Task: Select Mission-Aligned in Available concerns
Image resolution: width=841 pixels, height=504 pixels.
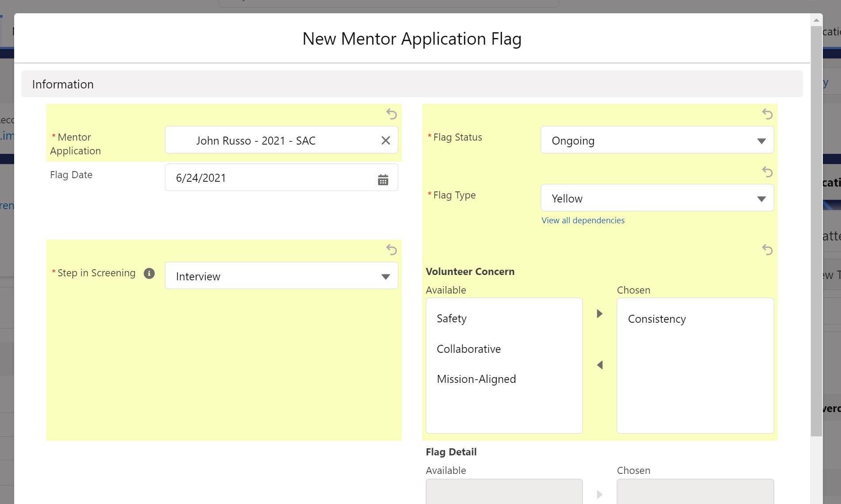Action: pyautogui.click(x=476, y=379)
